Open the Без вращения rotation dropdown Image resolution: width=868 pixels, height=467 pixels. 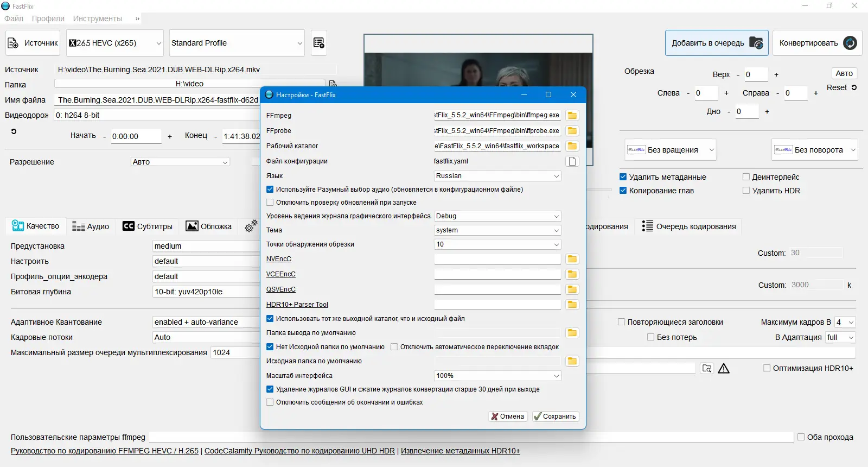(x=671, y=150)
